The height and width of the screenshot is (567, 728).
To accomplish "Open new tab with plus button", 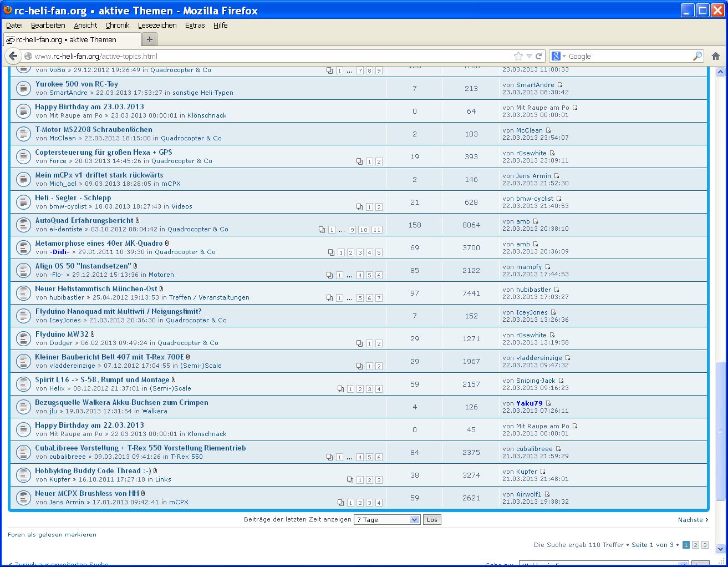I will click(x=150, y=39).
